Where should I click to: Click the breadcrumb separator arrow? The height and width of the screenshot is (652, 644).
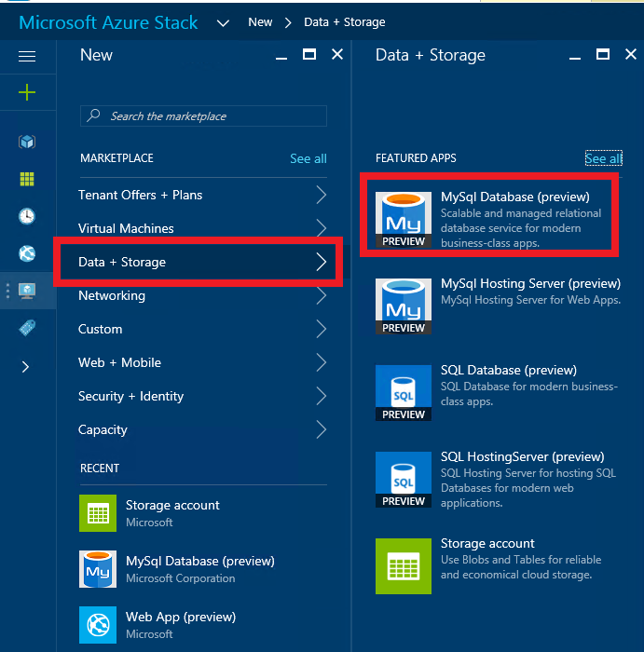pos(288,22)
